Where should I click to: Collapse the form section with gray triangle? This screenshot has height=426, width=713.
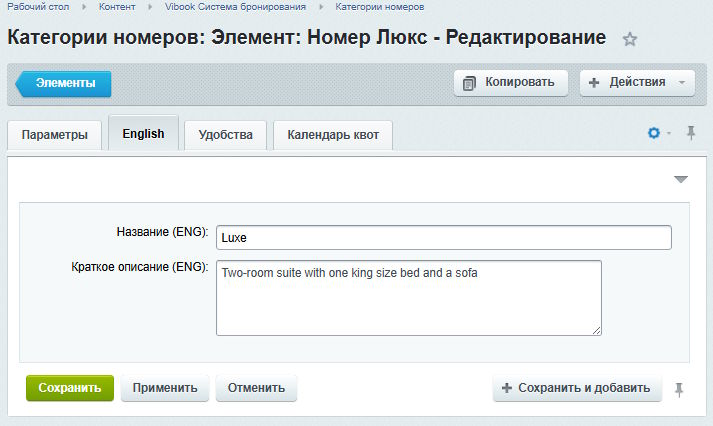(x=681, y=179)
